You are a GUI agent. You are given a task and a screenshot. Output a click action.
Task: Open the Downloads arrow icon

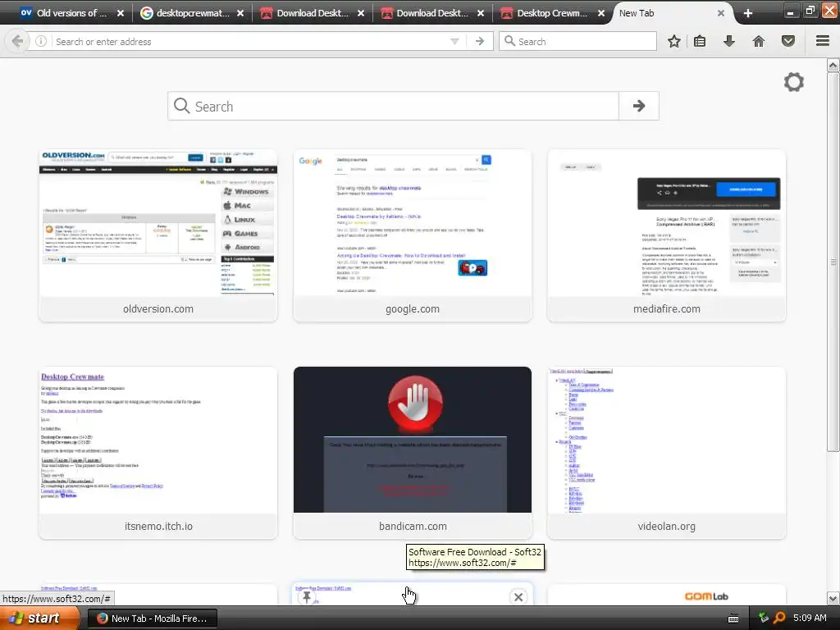(729, 41)
